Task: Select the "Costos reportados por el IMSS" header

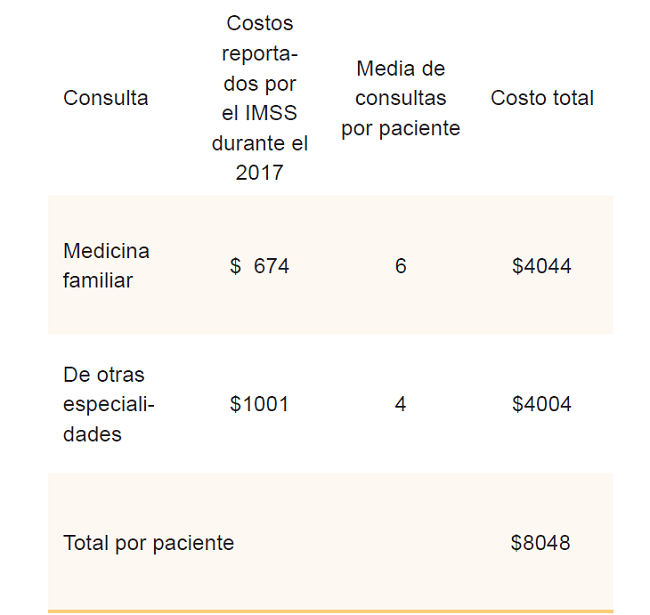Action: pyautogui.click(x=259, y=98)
